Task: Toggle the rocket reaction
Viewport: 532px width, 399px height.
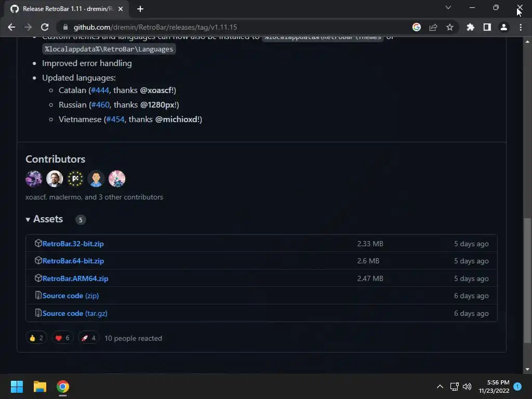Action: [x=88, y=338]
